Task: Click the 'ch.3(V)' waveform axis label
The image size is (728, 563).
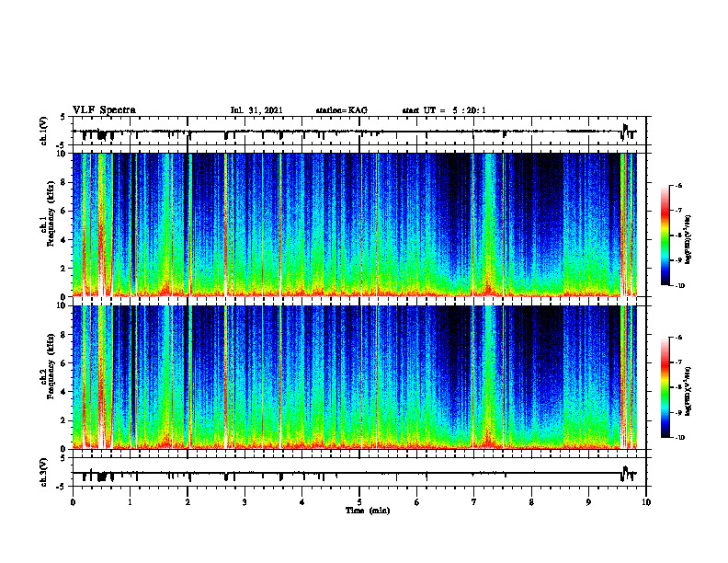Action: [x=44, y=473]
